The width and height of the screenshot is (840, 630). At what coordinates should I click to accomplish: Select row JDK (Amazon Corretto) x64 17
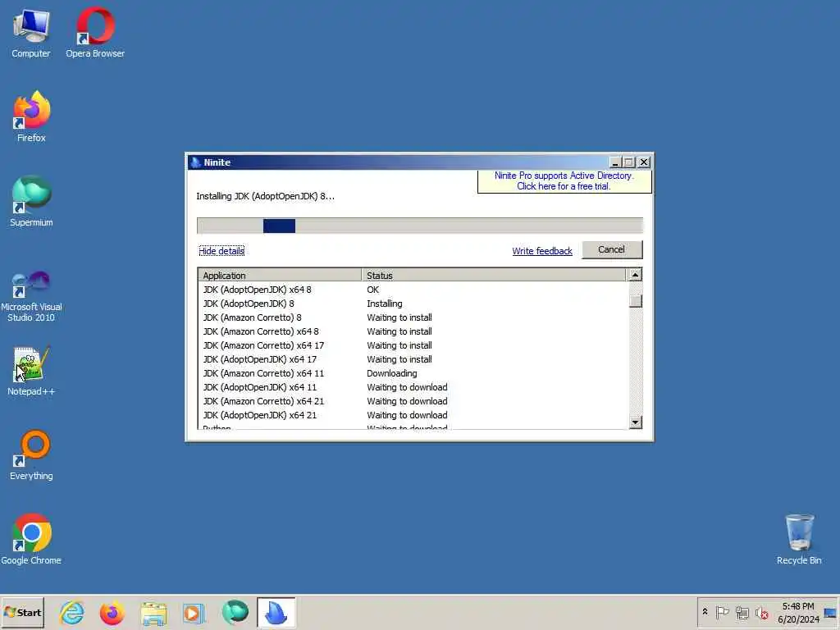pyautogui.click(x=413, y=345)
